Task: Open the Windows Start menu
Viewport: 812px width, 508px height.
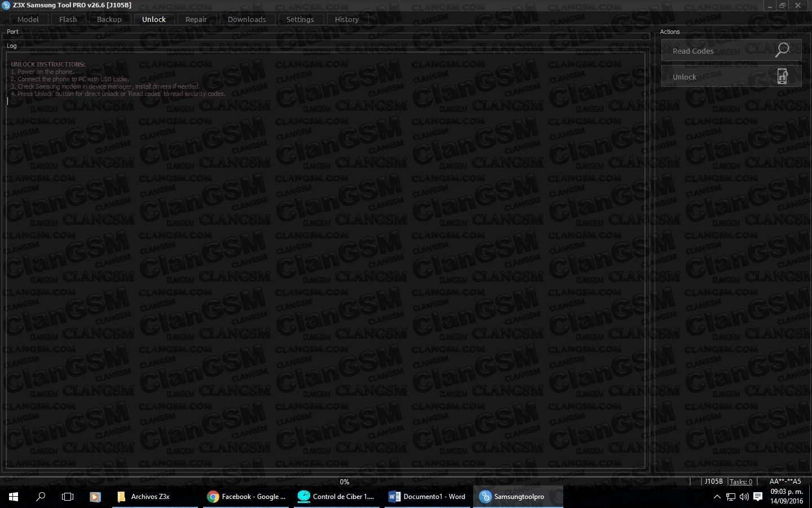Action: pos(14,497)
